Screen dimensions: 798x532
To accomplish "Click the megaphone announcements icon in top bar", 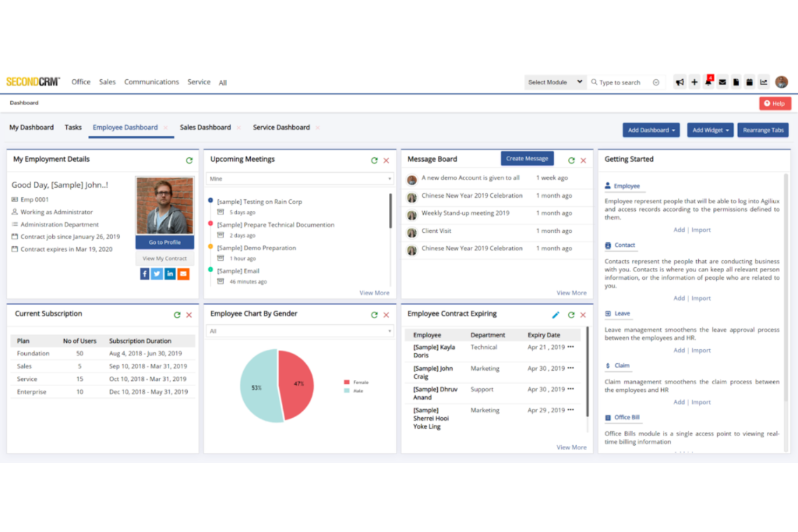I will pos(679,82).
